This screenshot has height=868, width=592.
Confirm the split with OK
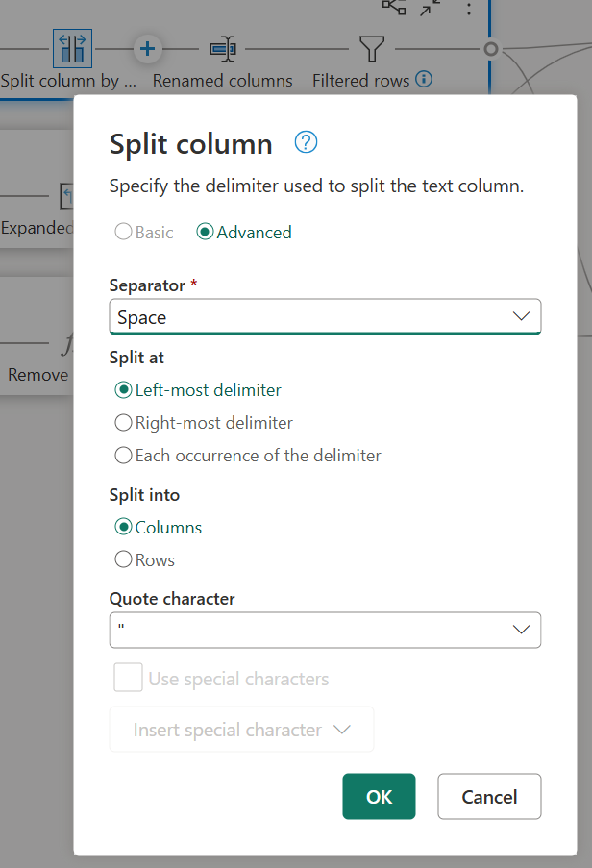click(378, 796)
